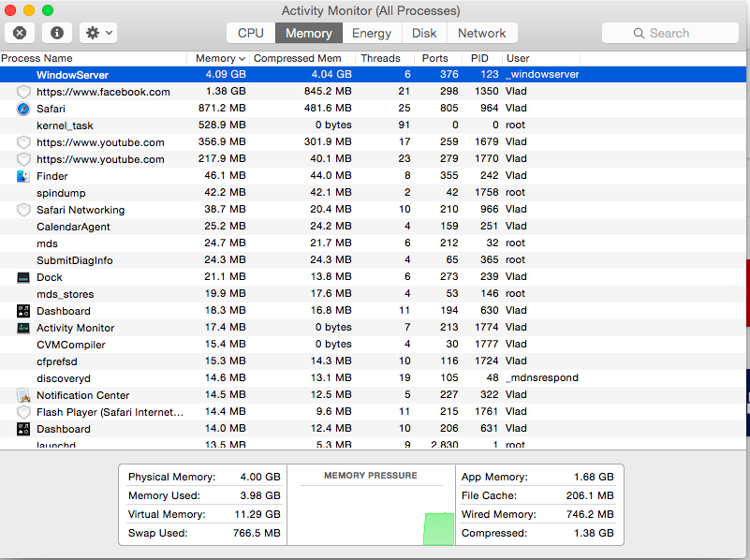Image resolution: width=750 pixels, height=560 pixels.
Task: Select the mds_stores process row
Action: tap(373, 294)
